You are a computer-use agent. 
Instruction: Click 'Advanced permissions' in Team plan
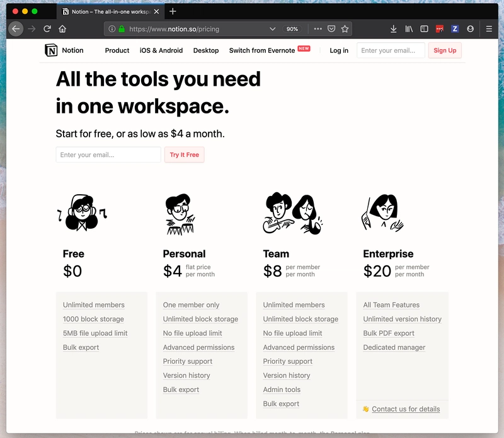[299, 347]
